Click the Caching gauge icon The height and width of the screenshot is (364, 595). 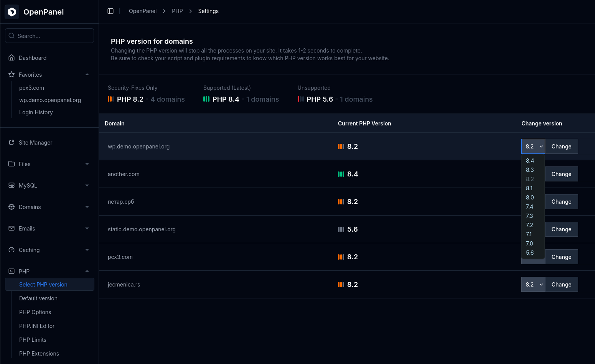click(x=12, y=250)
